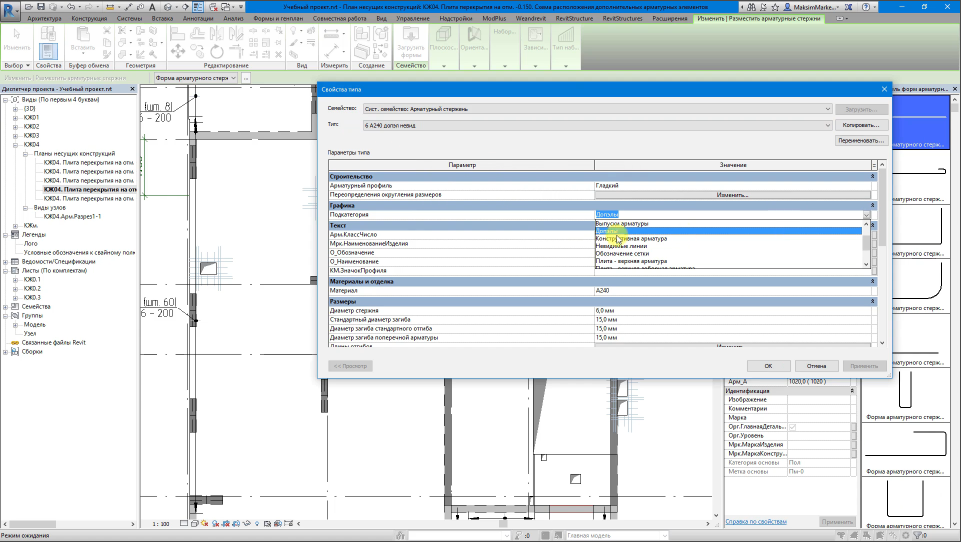Select the КЖ04.Арм.Разрез1-1 view in browser
The image size is (961, 542).
point(72,216)
